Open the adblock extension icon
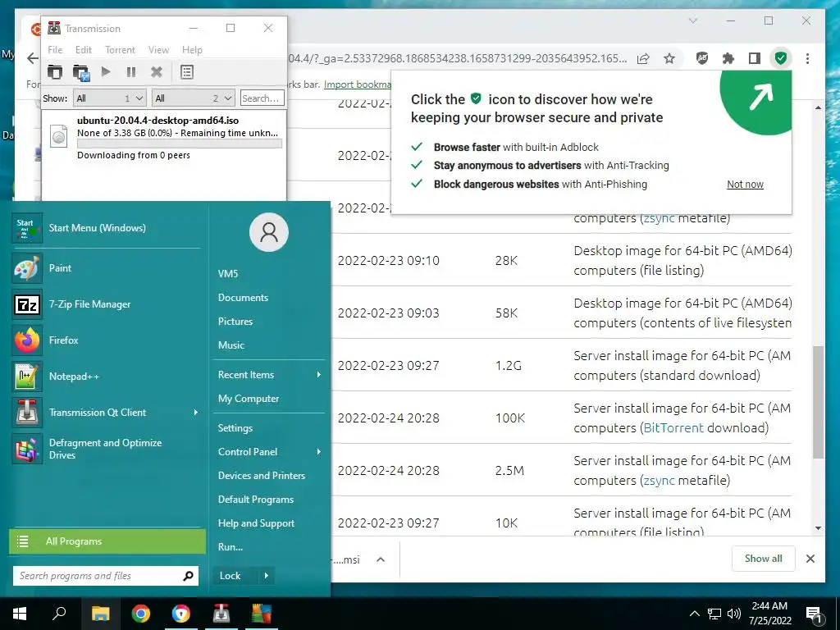Image resolution: width=840 pixels, height=630 pixels. (702, 58)
